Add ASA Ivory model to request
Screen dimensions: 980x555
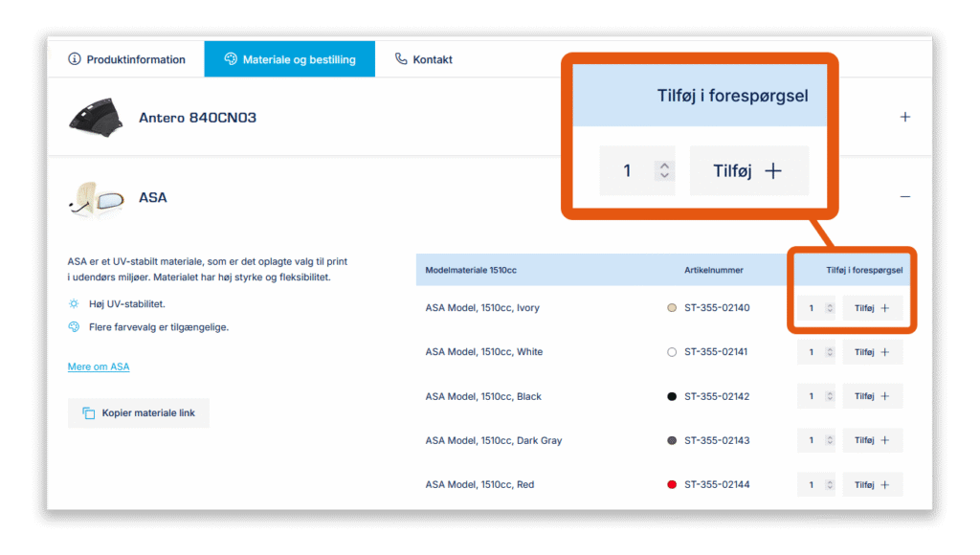872,308
